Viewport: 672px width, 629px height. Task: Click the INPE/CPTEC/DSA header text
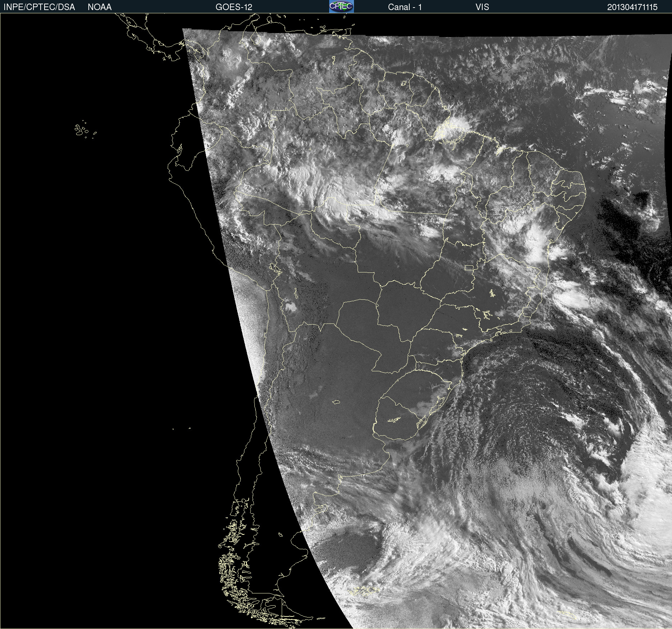pos(39,7)
